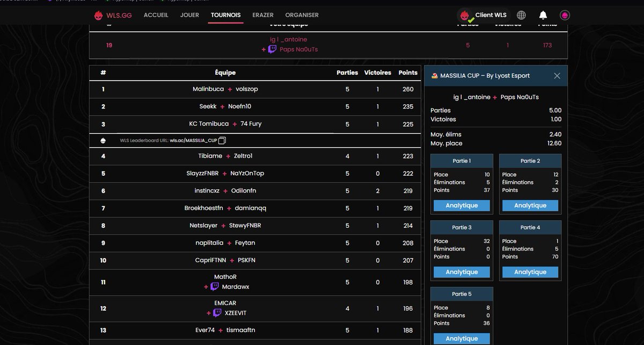Select team Ever74 + tismaaftn

pyautogui.click(x=255, y=330)
